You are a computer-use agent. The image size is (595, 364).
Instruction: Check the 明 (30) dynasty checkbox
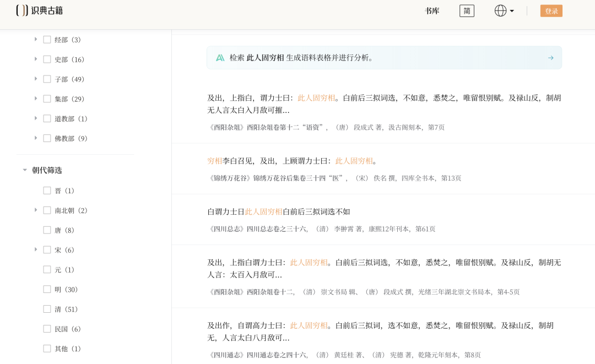pyautogui.click(x=47, y=289)
